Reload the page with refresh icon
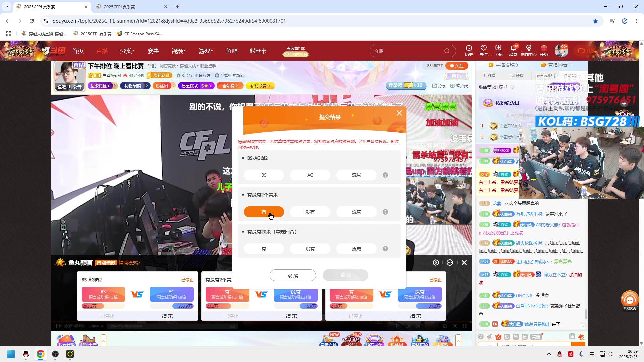 coord(32,21)
